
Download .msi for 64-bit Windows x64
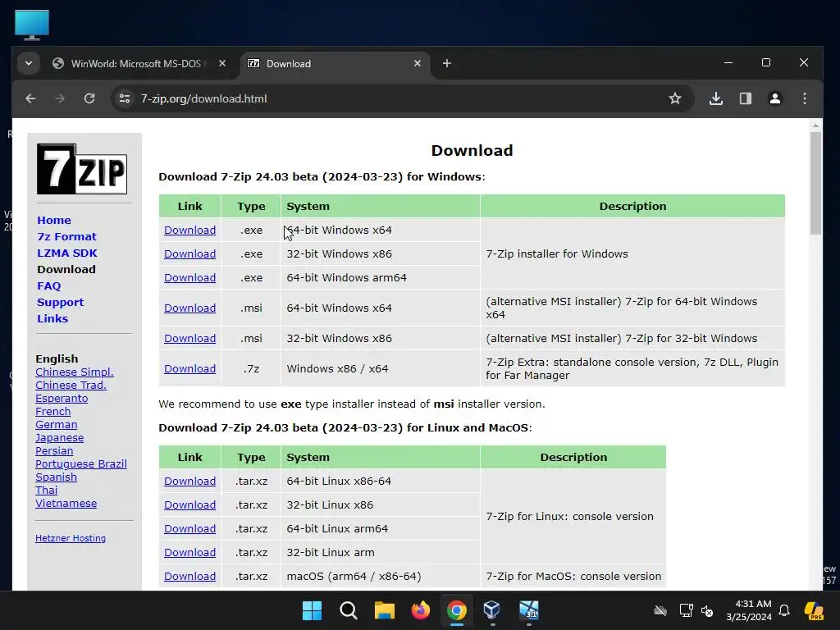(x=189, y=308)
